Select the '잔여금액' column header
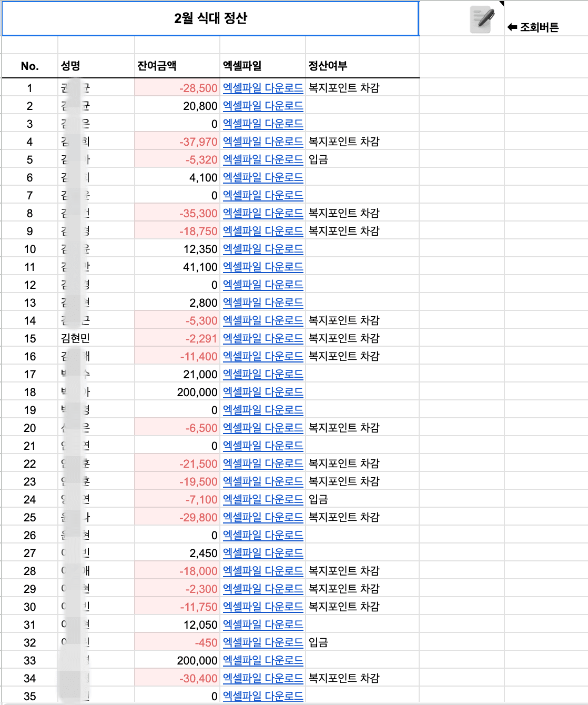The image size is (588, 705). click(x=157, y=66)
